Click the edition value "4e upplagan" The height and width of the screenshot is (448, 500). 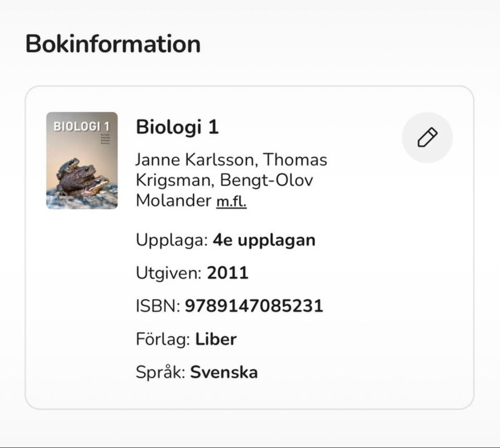coord(264,240)
